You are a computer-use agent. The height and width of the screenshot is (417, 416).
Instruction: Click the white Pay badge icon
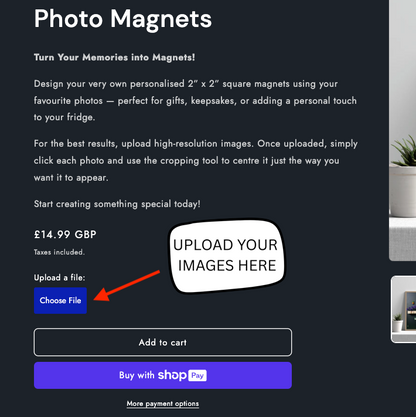197,375
